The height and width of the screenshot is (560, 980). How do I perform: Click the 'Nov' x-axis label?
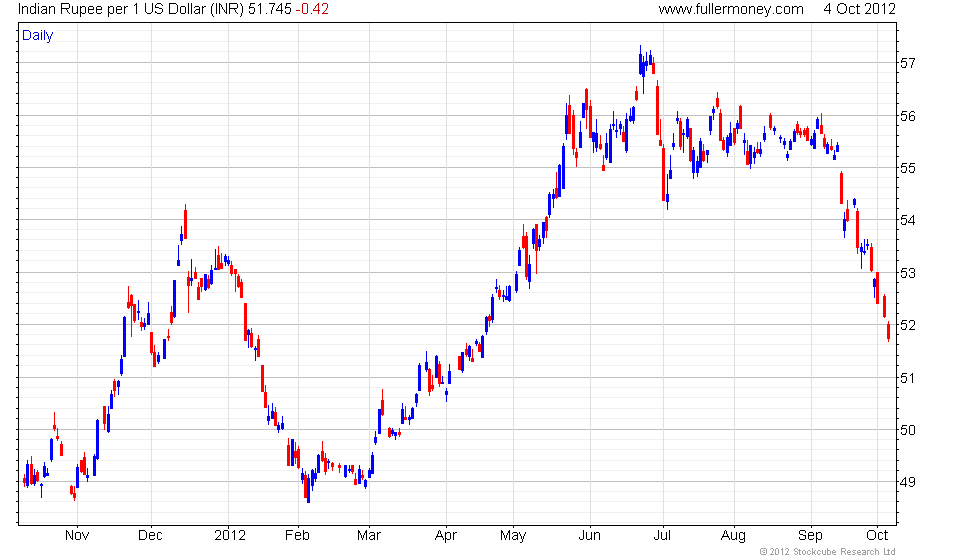coord(77,536)
